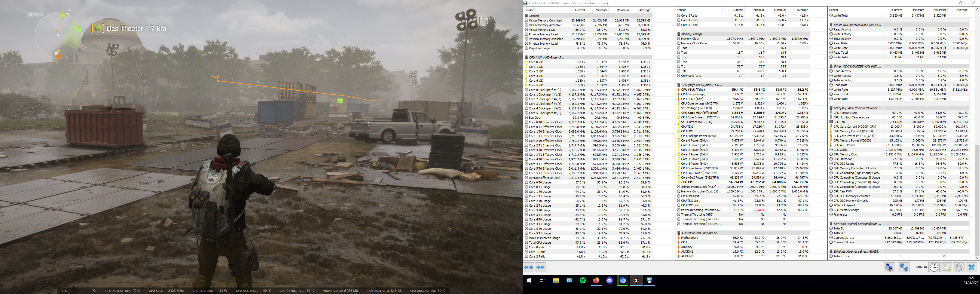Open the sensor search magnifier icon
This screenshot has width=980, height=294.
pyautogui.click(x=889, y=267)
